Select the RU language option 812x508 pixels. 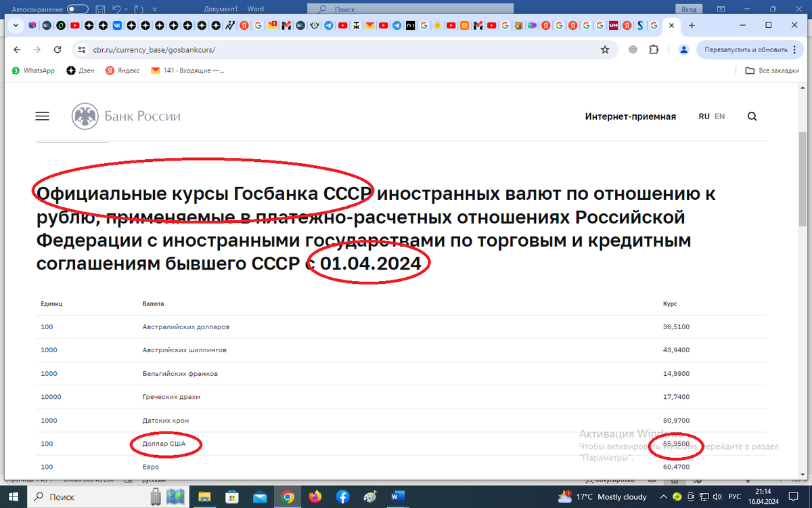click(x=704, y=117)
